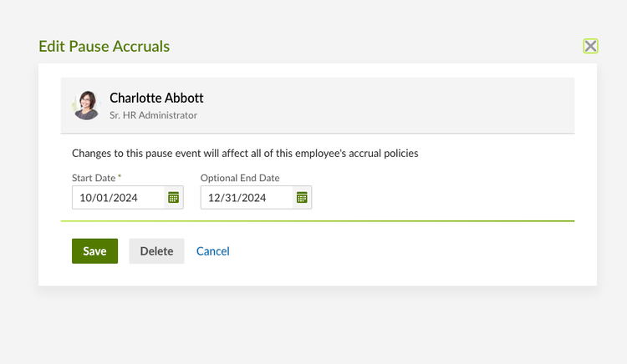Click the accrual policies notice text

[x=245, y=154]
